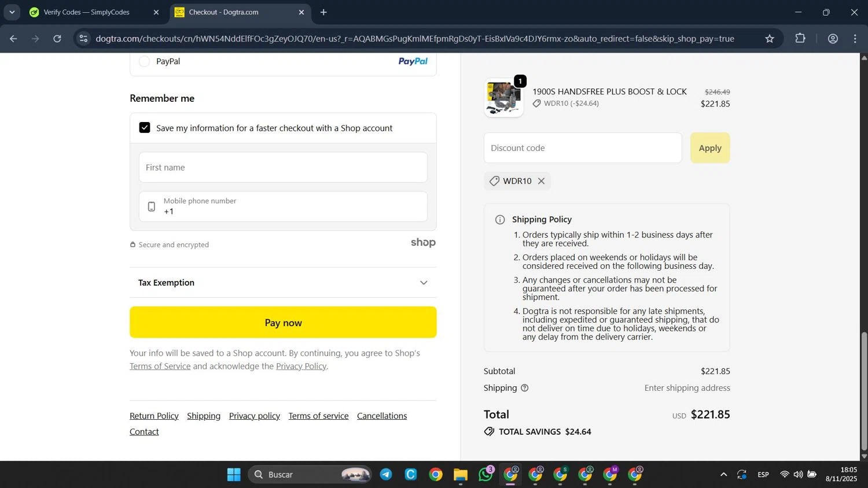
Task: Click the Shipping help question icon
Action: click(x=525, y=388)
